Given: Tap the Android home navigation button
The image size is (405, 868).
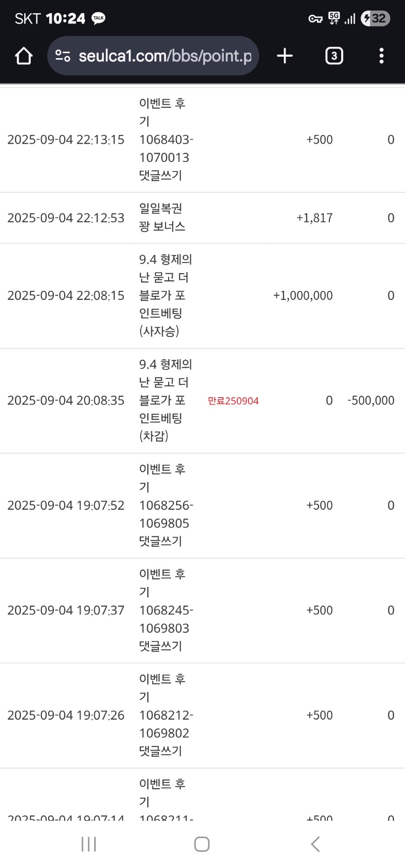Looking at the screenshot, I should point(202,844).
